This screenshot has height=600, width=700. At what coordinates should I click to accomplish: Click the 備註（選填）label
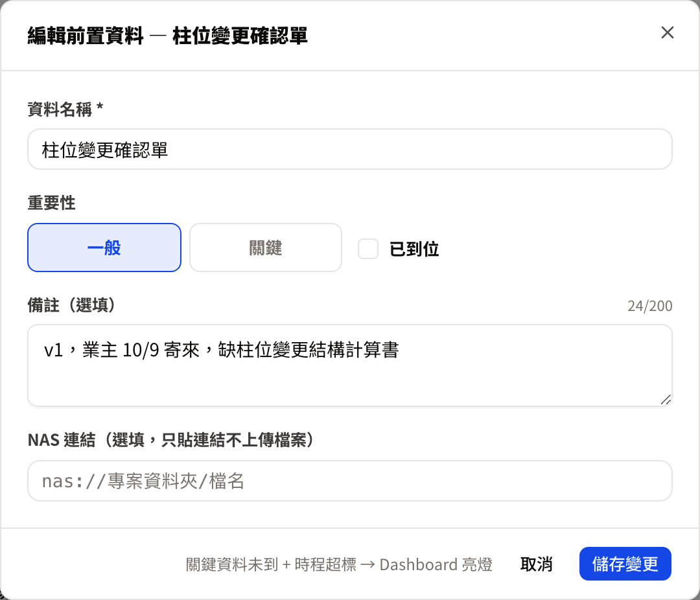(x=71, y=305)
